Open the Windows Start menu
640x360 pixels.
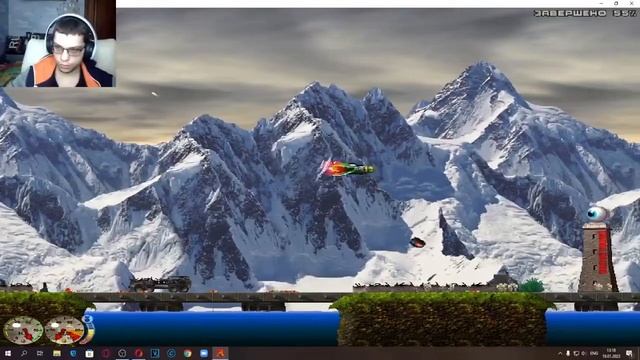click(7, 353)
